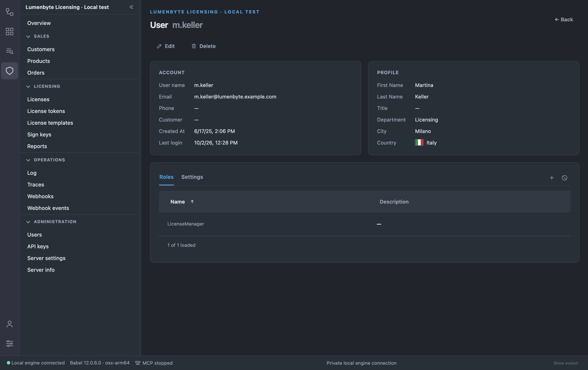This screenshot has width=588, height=370.
Task: Select the LicenseManager role row
Action: click(x=365, y=224)
